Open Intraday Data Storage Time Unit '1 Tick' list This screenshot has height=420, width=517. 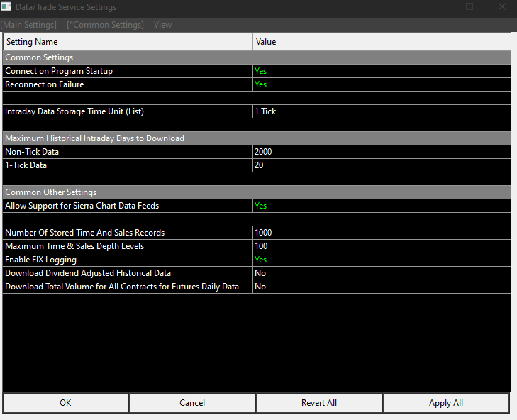382,111
